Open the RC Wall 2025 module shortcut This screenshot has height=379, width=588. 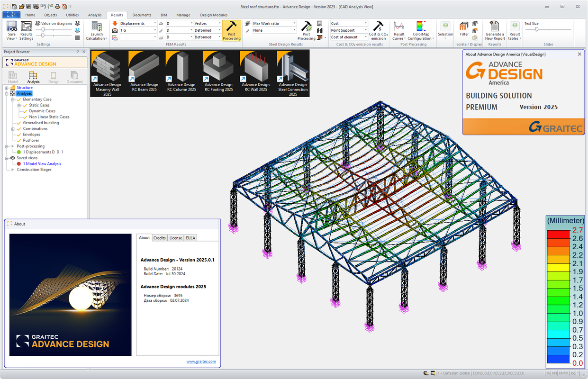pyautogui.click(x=256, y=72)
